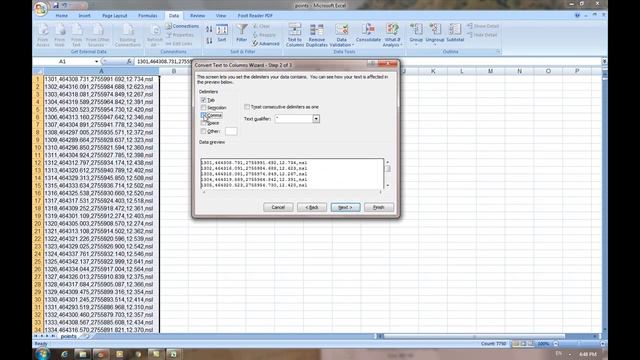Click Next in the wizard
Screen dimensions: 640x360
pyautogui.click(x=345, y=207)
